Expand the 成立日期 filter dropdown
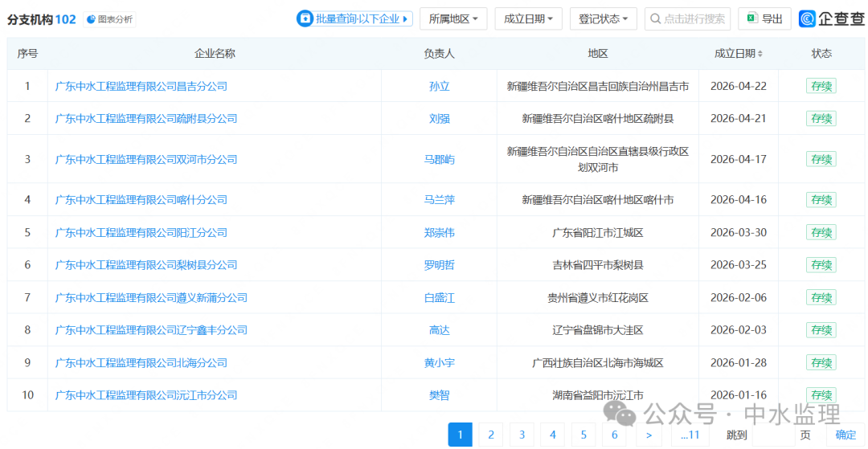 click(x=528, y=18)
